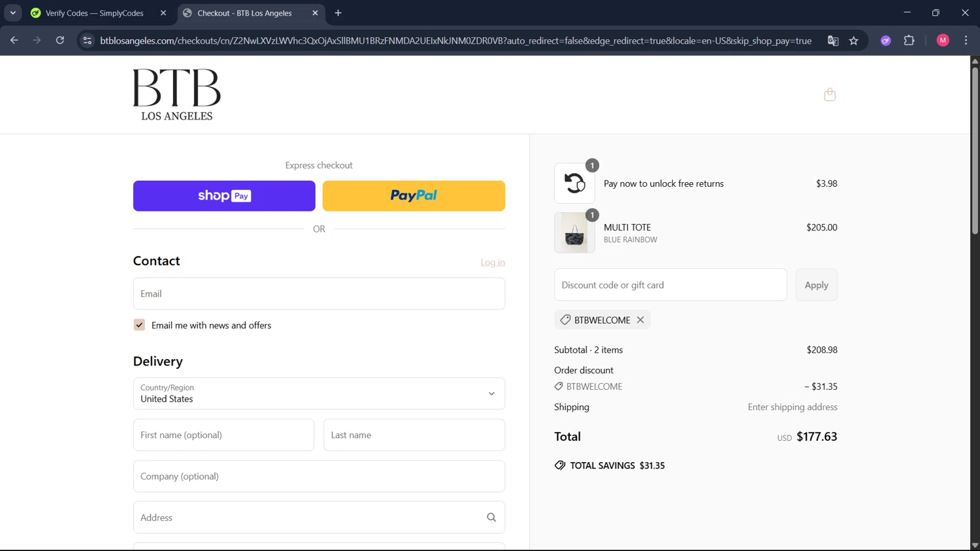Click the BLUE RAINBOW variant label
980x551 pixels.
tap(630, 240)
